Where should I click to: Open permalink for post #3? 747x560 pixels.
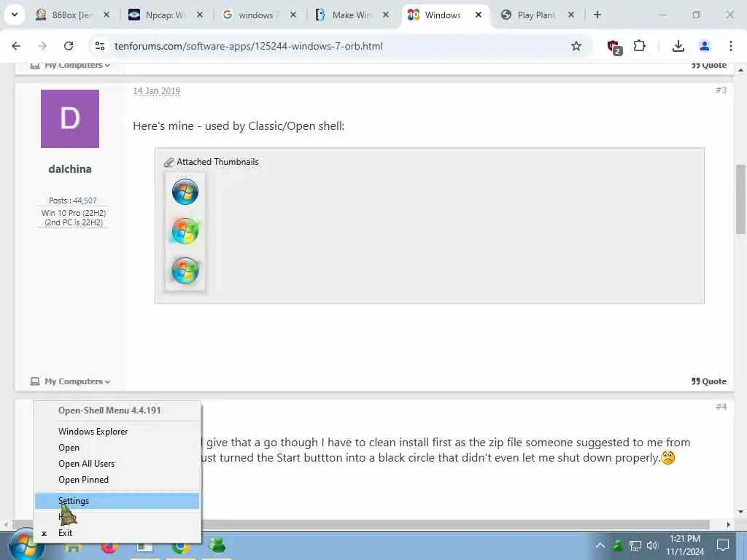[721, 90]
